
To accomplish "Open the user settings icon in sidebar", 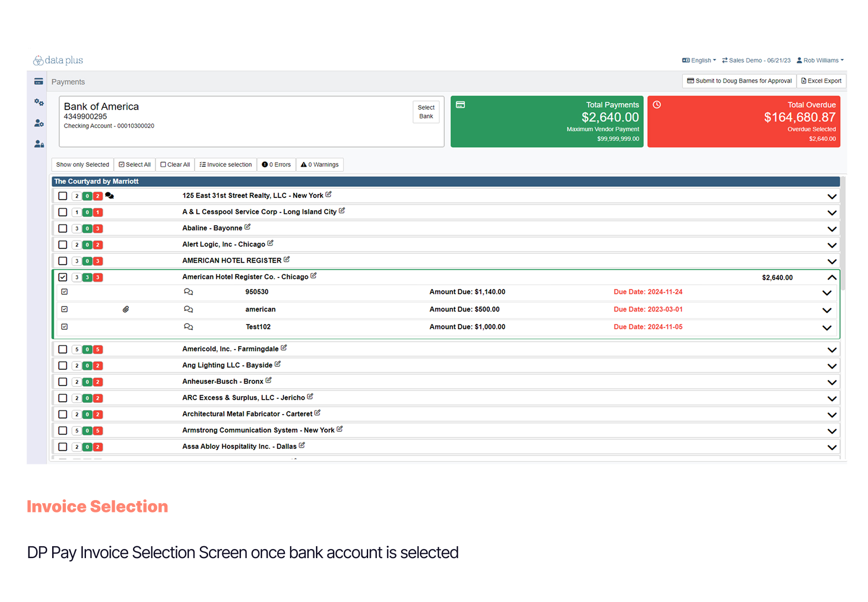I will pos(39,123).
